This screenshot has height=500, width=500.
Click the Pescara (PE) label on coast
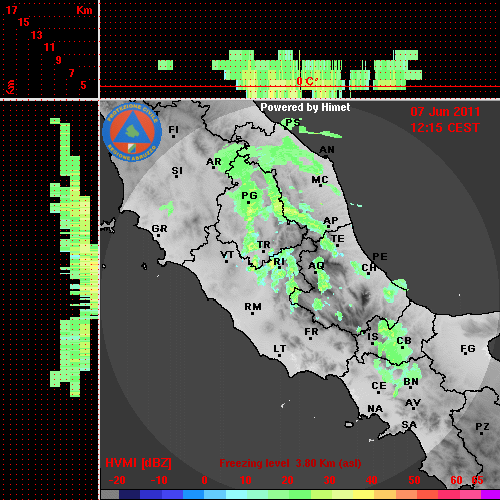pos(380,256)
